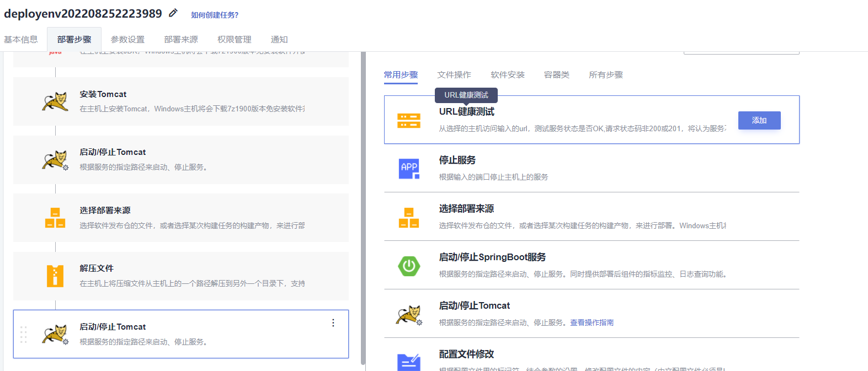Screen dimensions: 868x371
Task: Select the 选择部署来源 step title in left list
Action: coord(105,210)
